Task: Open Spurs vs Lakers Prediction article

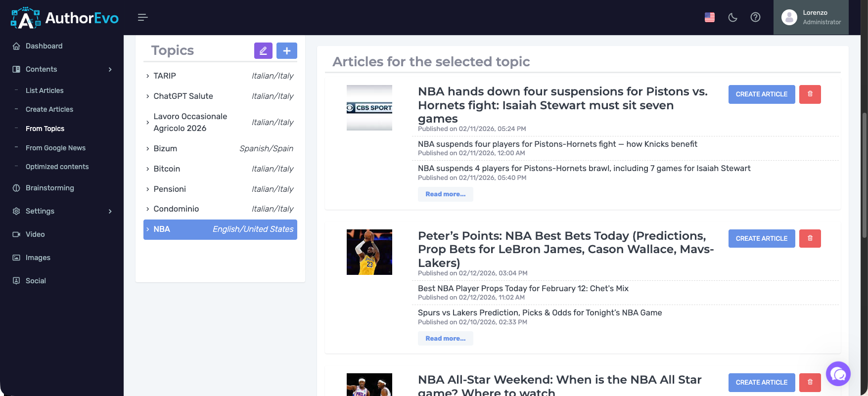Action: pyautogui.click(x=540, y=312)
